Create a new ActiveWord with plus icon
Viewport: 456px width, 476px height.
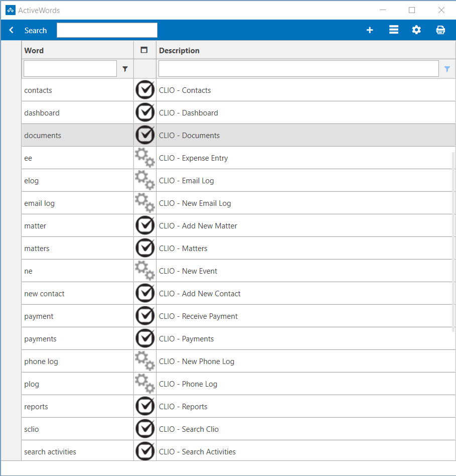click(x=370, y=30)
